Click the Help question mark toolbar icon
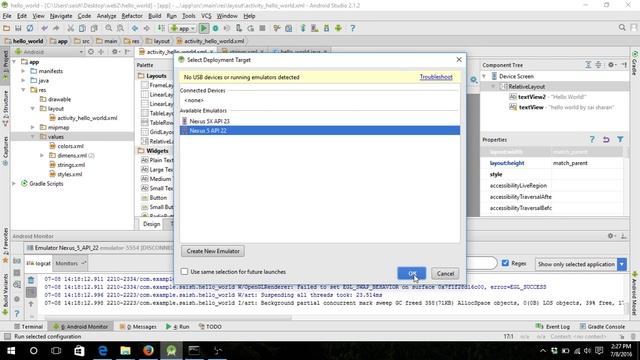The width and height of the screenshot is (640, 360). pos(353,28)
